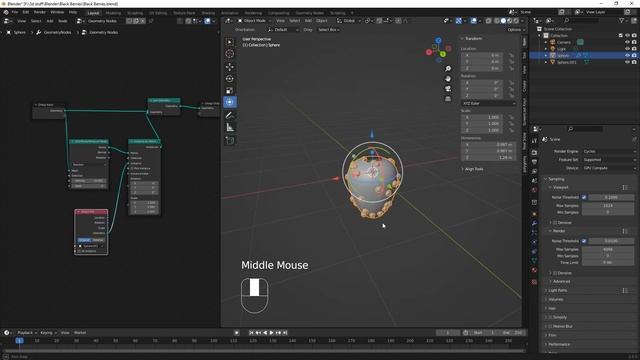Viewport: 640px width, 360px height.
Task: Open Object Mode dropdown
Action: 255,20
